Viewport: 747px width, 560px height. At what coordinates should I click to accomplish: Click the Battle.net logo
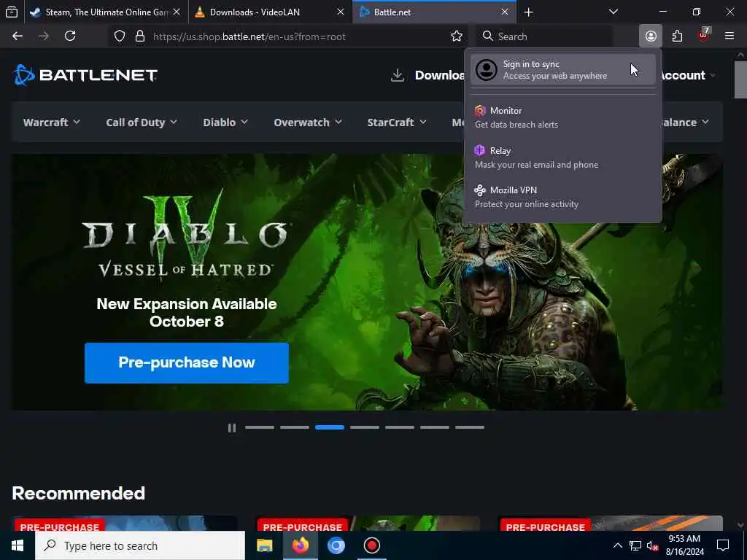85,75
